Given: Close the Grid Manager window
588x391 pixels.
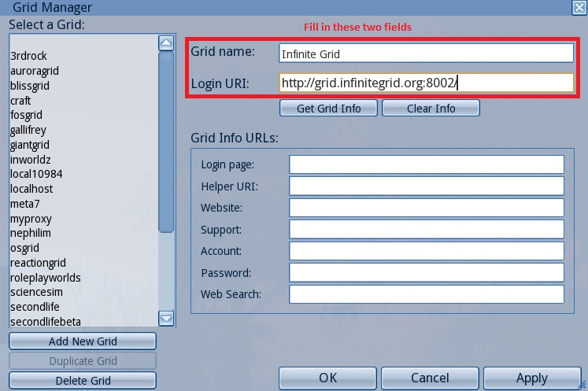Looking at the screenshot, I should point(579,7).
